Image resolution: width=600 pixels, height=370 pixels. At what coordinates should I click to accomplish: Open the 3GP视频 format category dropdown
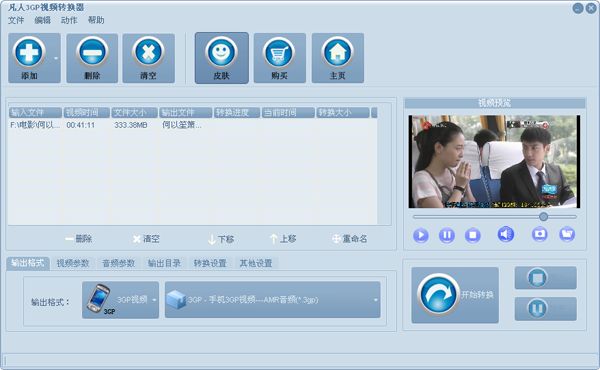(x=120, y=300)
